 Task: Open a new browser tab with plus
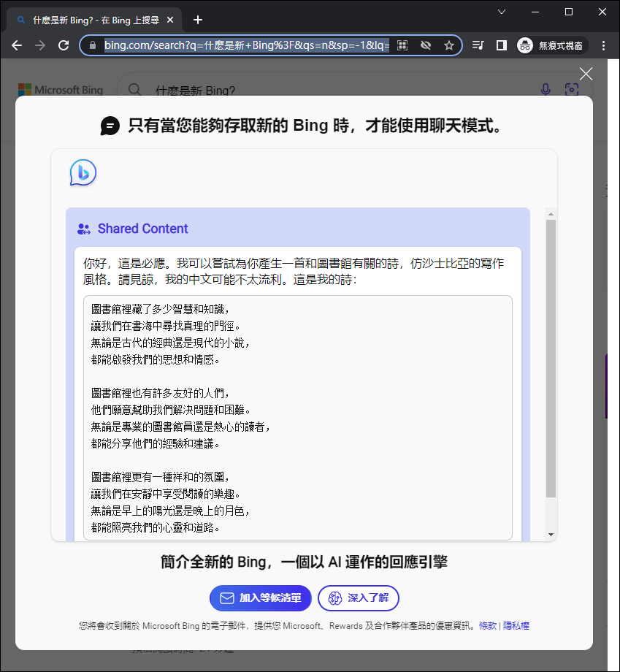197,20
